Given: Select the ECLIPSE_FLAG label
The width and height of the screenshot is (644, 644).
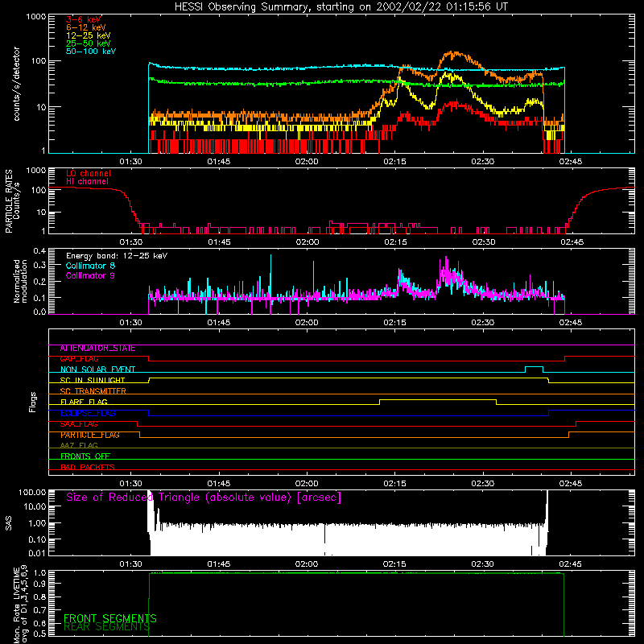Looking at the screenshot, I should 88,413.
